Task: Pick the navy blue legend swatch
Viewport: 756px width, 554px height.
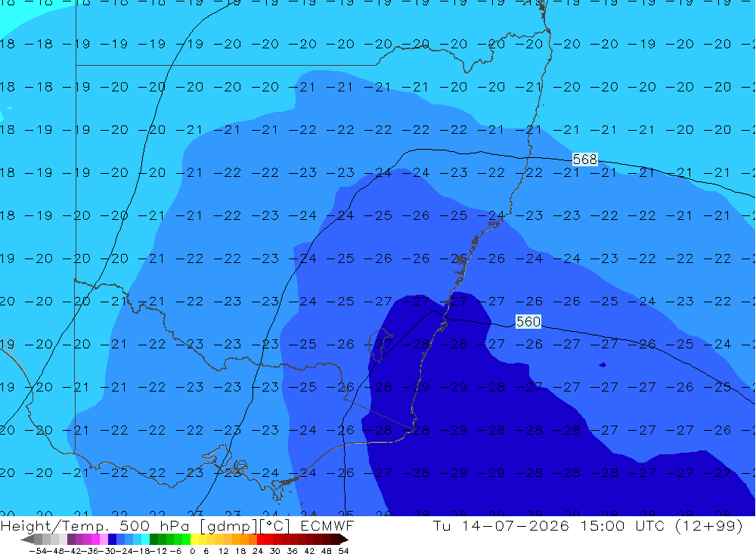Action: (x=113, y=540)
